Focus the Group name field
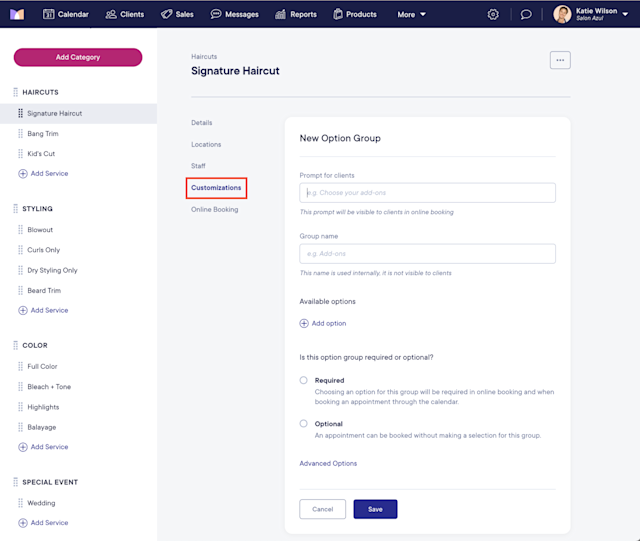640x541 pixels. [427, 254]
